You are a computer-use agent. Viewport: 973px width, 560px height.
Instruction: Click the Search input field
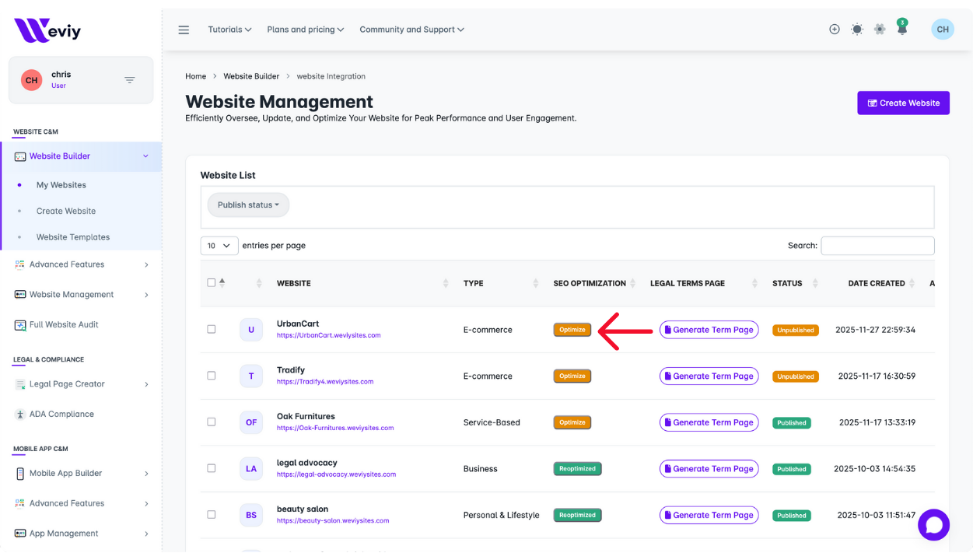coord(877,246)
